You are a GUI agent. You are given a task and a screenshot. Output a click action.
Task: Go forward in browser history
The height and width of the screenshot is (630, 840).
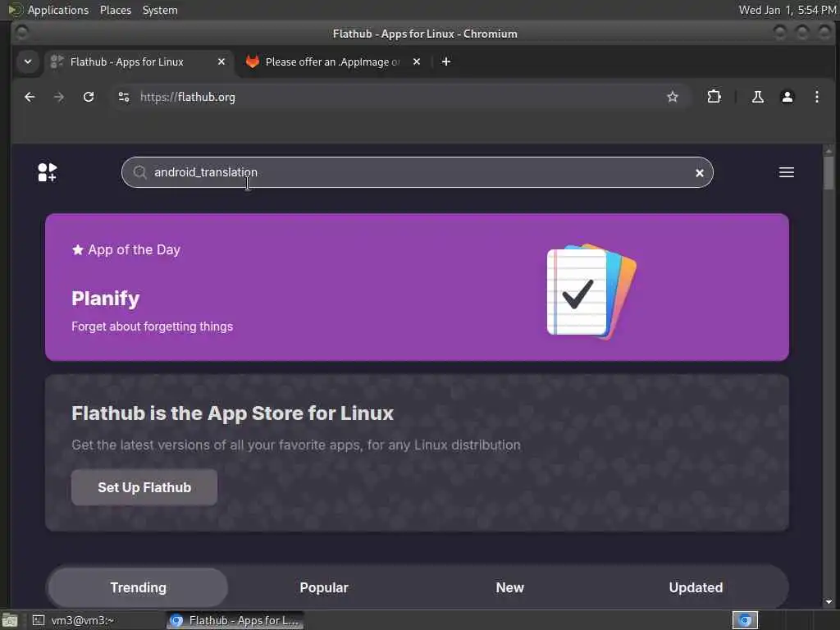point(59,97)
